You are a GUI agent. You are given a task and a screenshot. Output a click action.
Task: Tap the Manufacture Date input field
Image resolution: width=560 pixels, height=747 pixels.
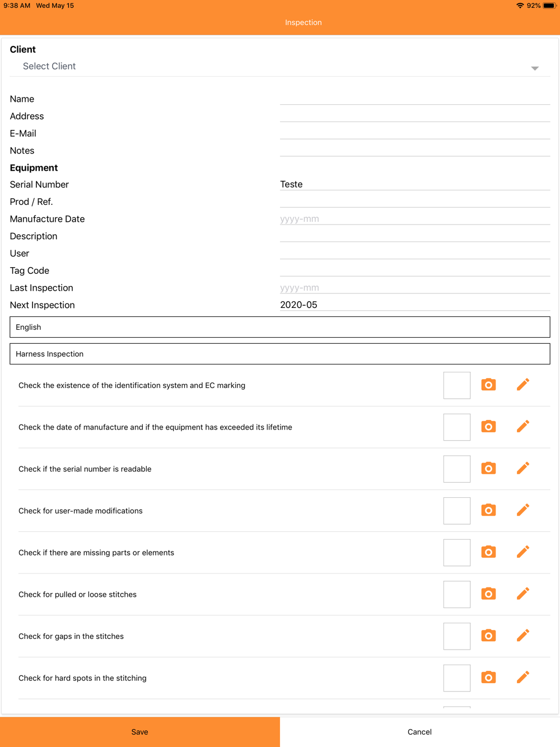coord(415,219)
